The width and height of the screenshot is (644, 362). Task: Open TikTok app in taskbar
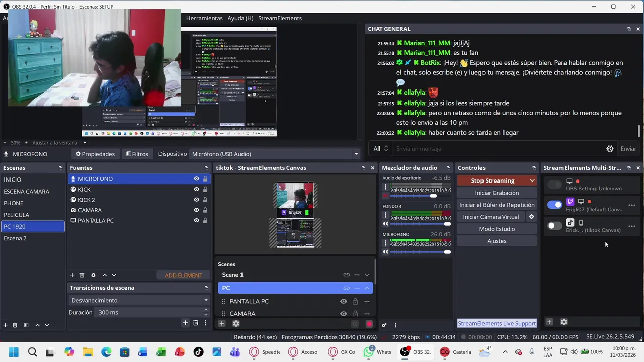(198, 352)
